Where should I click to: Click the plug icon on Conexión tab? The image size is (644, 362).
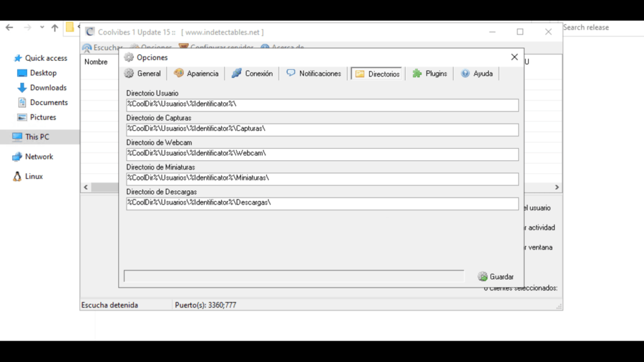point(236,73)
